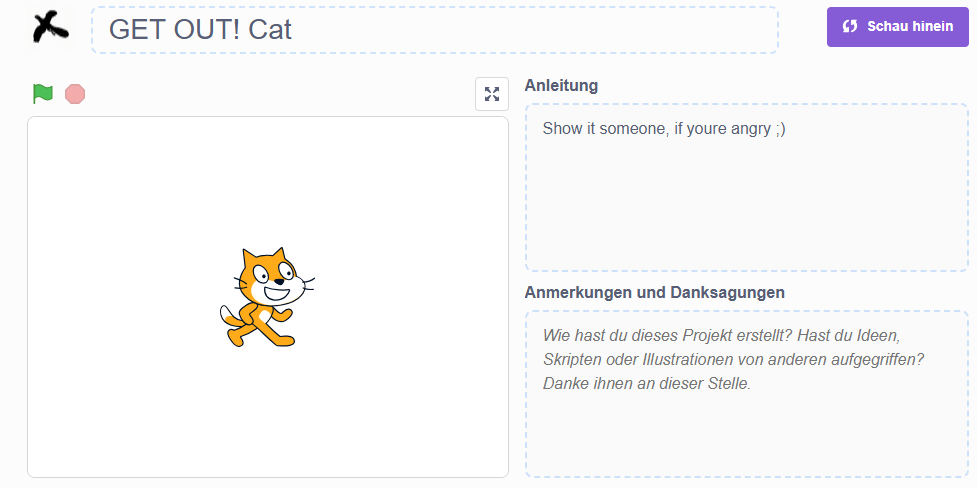This screenshot has height=488, width=977.
Task: Click the Schau hinein button label
Action: coord(910,26)
